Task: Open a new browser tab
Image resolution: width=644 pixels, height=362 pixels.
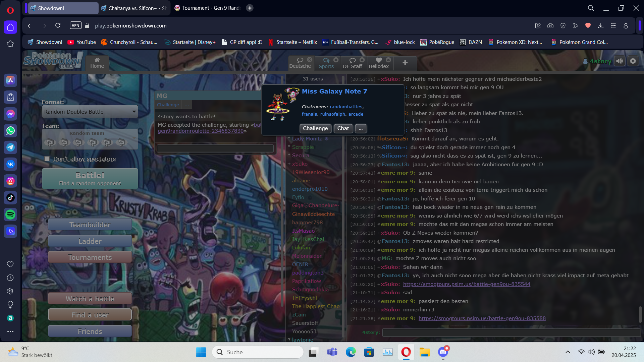Action: (x=250, y=8)
